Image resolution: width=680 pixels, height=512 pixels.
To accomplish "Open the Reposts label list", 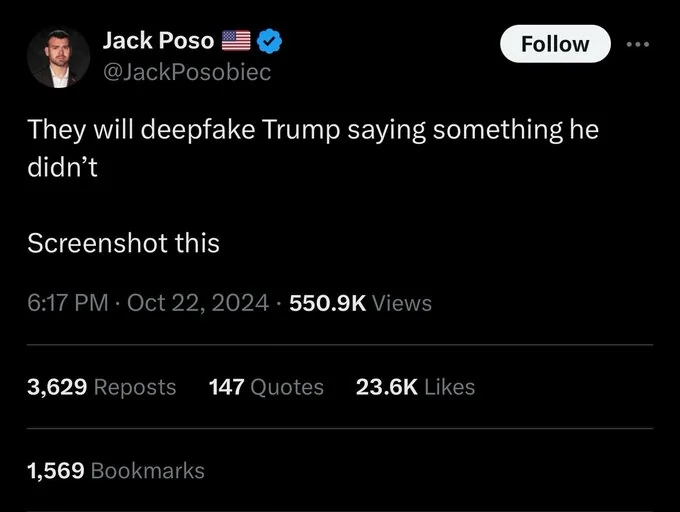I will tap(134, 387).
